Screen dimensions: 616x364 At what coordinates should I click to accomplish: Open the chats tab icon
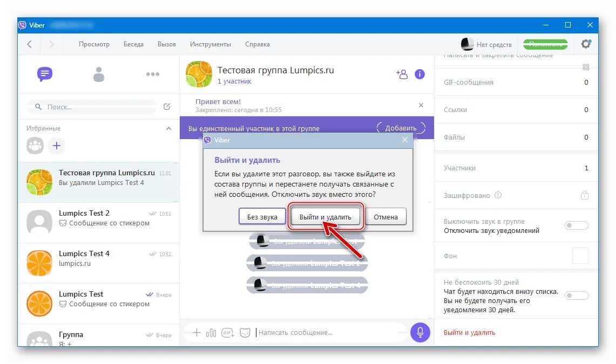click(45, 74)
